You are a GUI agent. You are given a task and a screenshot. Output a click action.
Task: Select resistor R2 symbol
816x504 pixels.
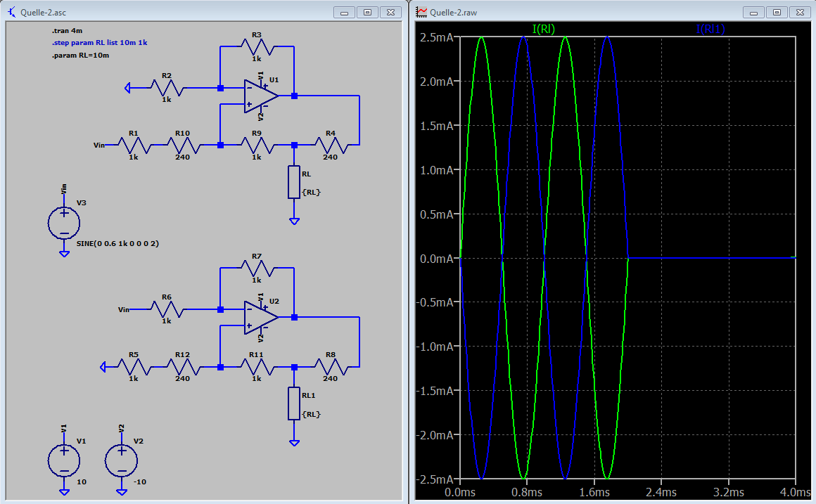coord(167,88)
